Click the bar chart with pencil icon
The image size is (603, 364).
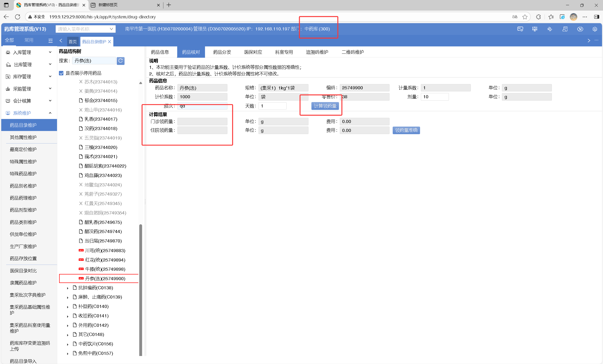(550, 29)
